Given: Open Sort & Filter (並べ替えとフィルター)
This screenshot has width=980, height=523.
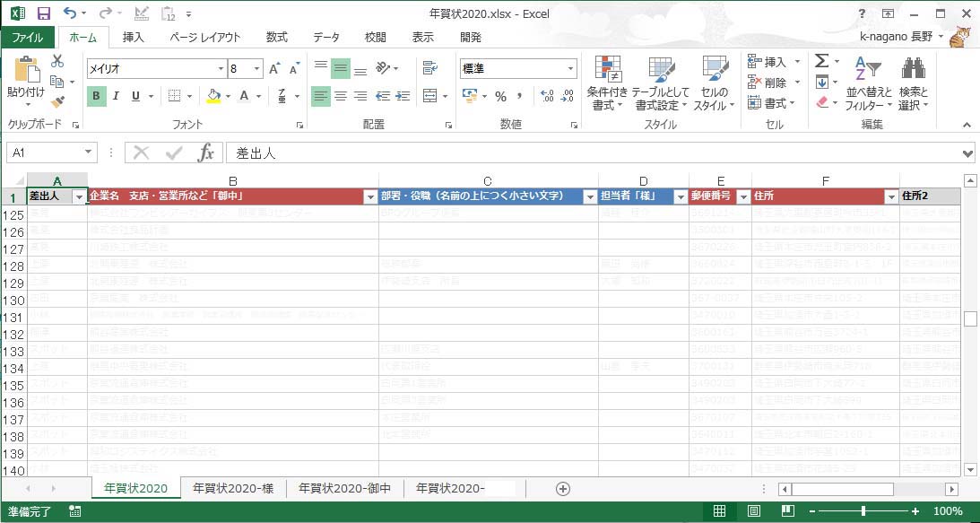Looking at the screenshot, I should pos(868,84).
